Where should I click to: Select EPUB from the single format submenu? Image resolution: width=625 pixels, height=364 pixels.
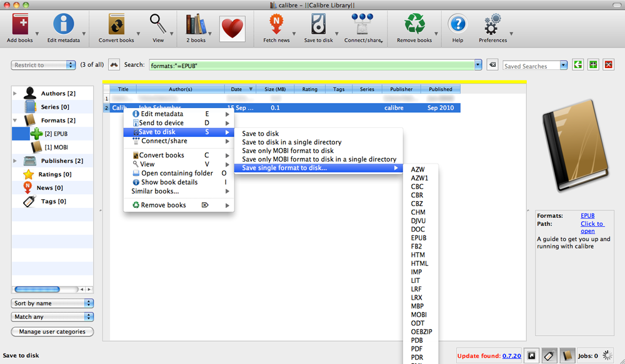pos(418,238)
